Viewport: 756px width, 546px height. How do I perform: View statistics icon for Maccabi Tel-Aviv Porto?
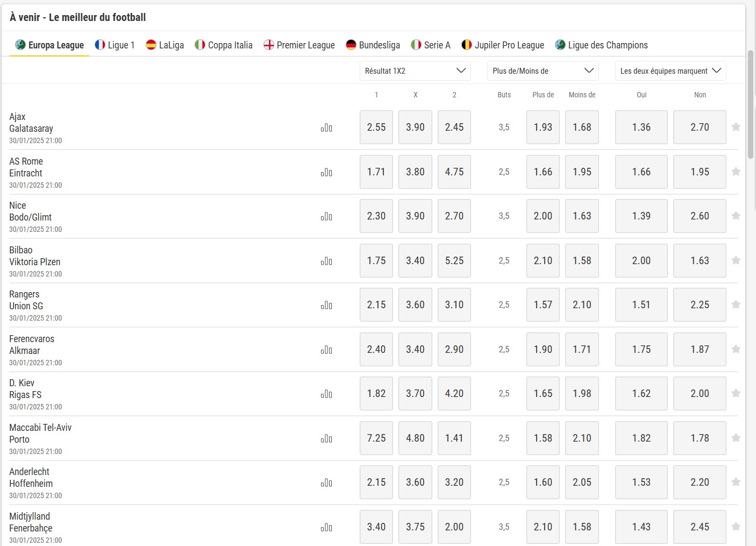tap(326, 438)
